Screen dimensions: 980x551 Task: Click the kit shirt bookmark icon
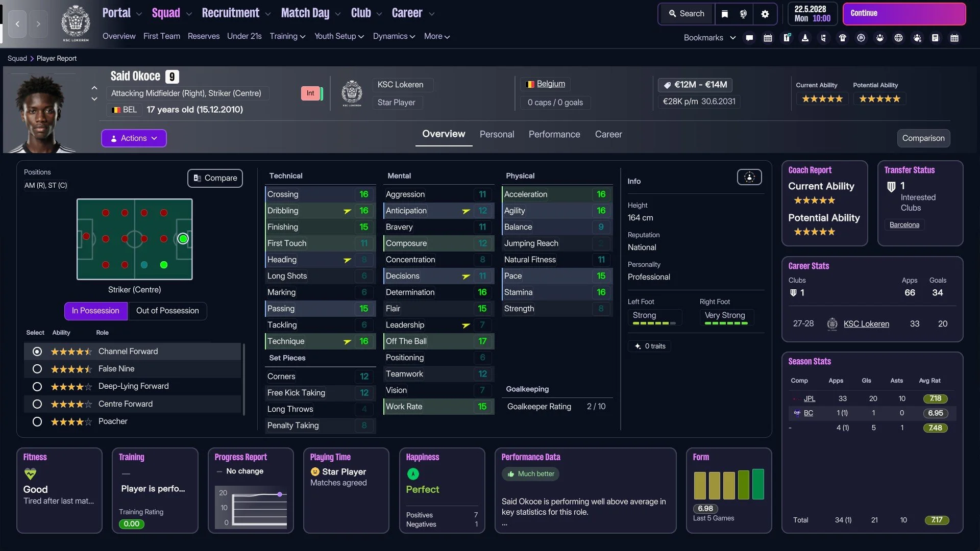coord(842,38)
